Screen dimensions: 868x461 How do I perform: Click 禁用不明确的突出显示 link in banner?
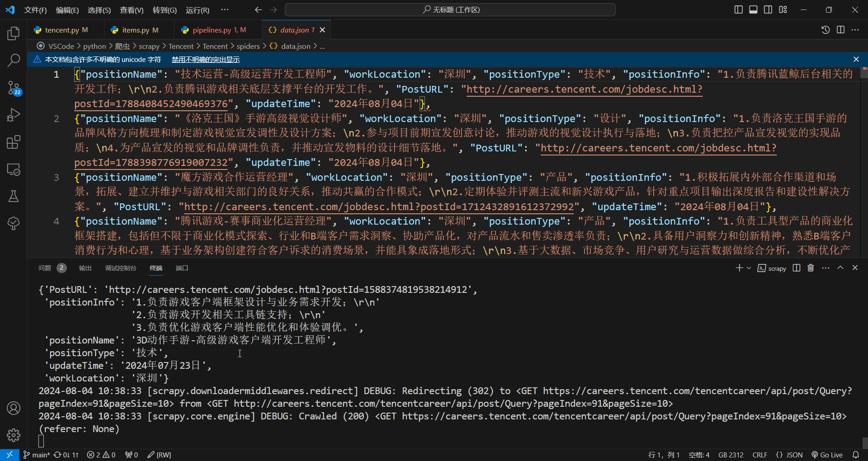(x=206, y=60)
